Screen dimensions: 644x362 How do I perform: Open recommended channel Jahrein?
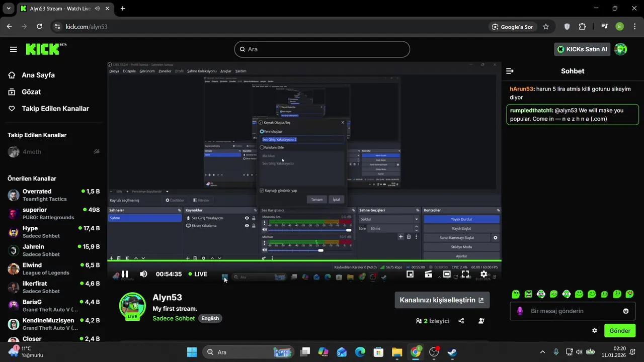(x=53, y=250)
